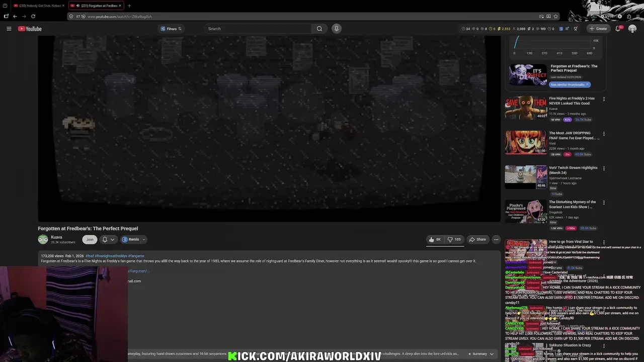The width and height of the screenshot is (644, 362).
Task: Expand the Summary chevron in the description
Action: (492, 354)
